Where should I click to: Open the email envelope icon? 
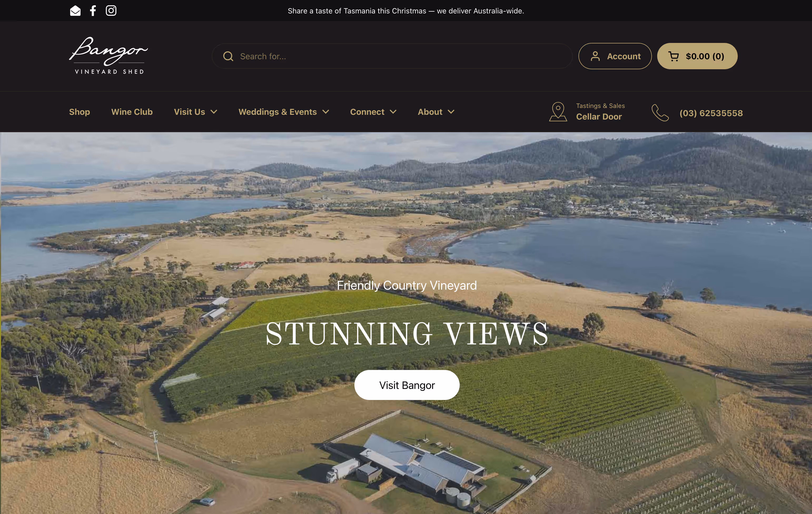click(x=75, y=11)
